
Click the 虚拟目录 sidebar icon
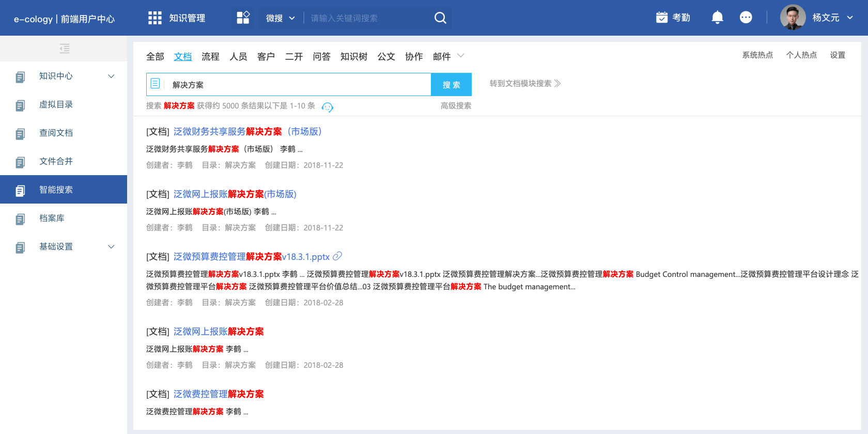[20, 105]
